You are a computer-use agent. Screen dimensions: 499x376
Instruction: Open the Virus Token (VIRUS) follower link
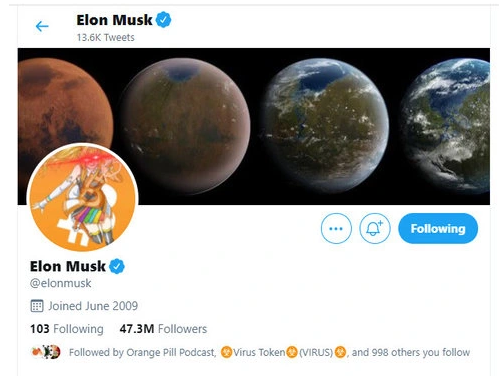tap(283, 352)
